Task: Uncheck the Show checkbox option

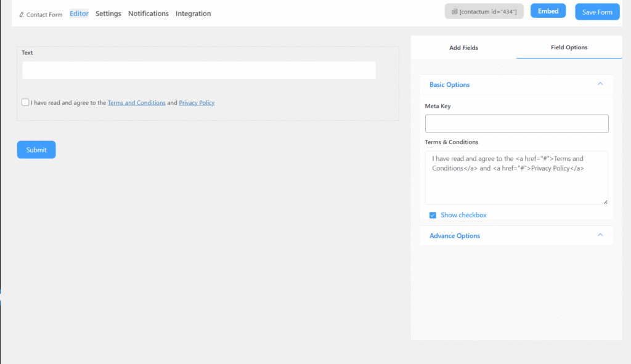Action: (x=433, y=215)
